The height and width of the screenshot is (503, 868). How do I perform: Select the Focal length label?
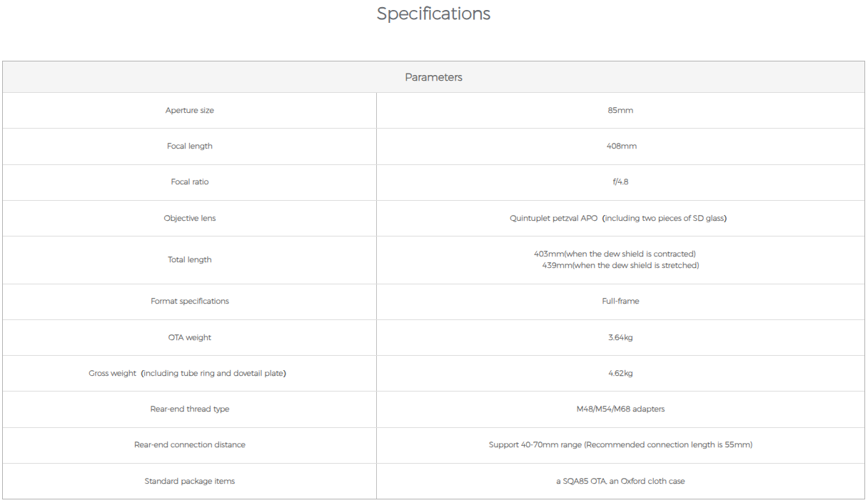[x=190, y=146]
